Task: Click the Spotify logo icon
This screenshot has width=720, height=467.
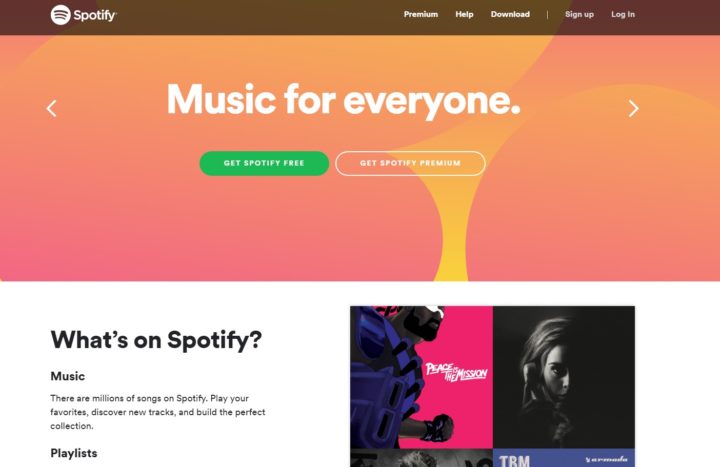Action: (61, 15)
